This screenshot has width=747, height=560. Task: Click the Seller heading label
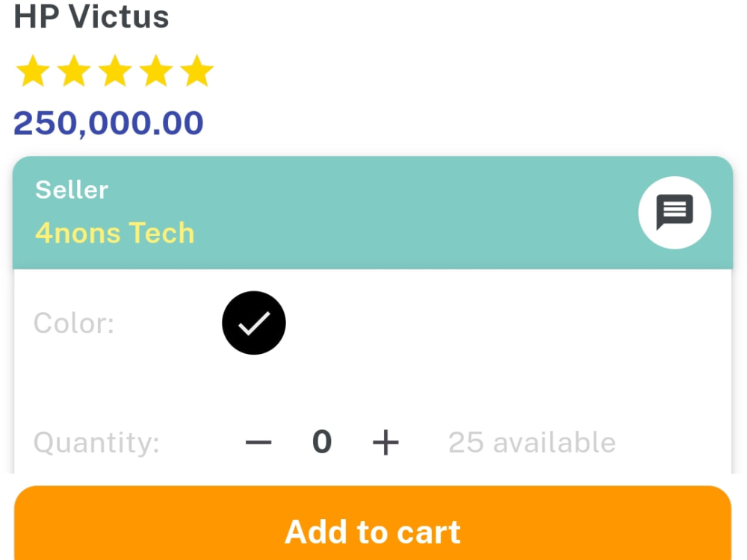[72, 190]
